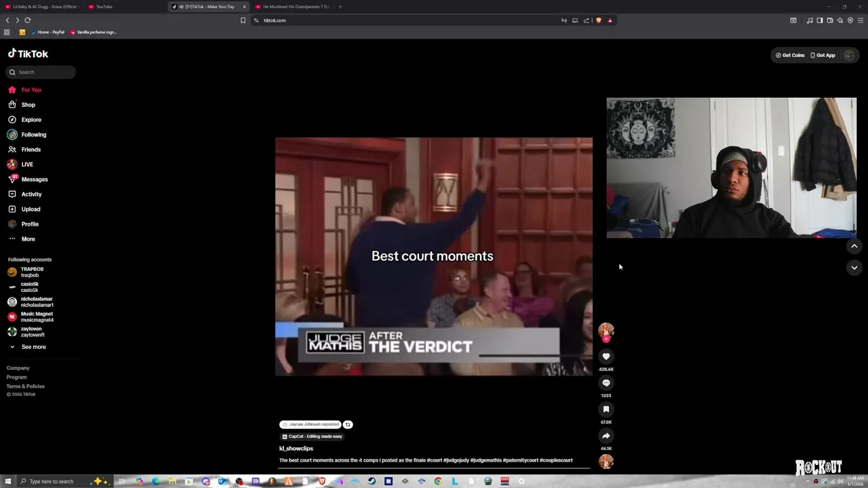Go to the Explore section
This screenshot has width=868, height=488.
tap(25, 119)
